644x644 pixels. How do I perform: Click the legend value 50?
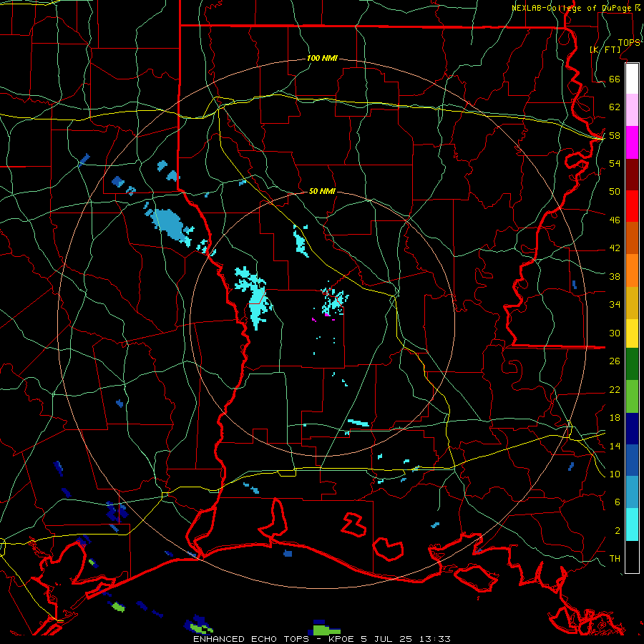coord(615,191)
